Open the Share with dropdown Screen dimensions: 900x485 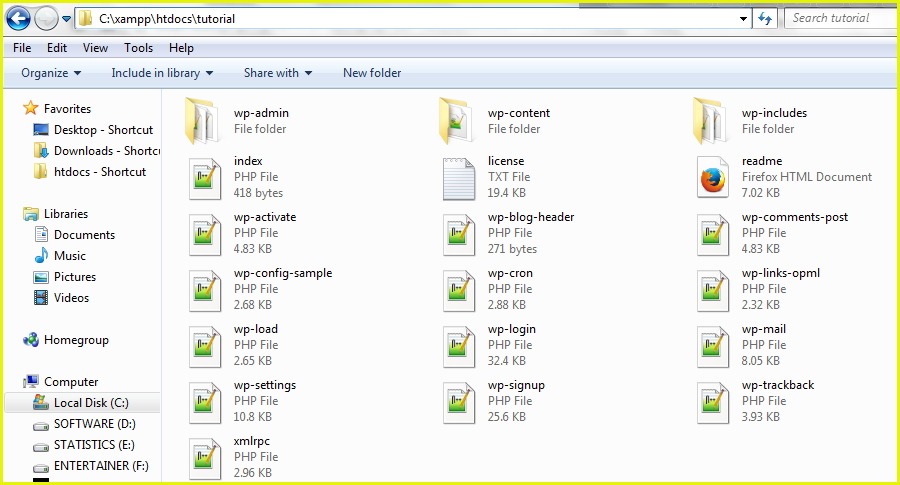[x=278, y=73]
